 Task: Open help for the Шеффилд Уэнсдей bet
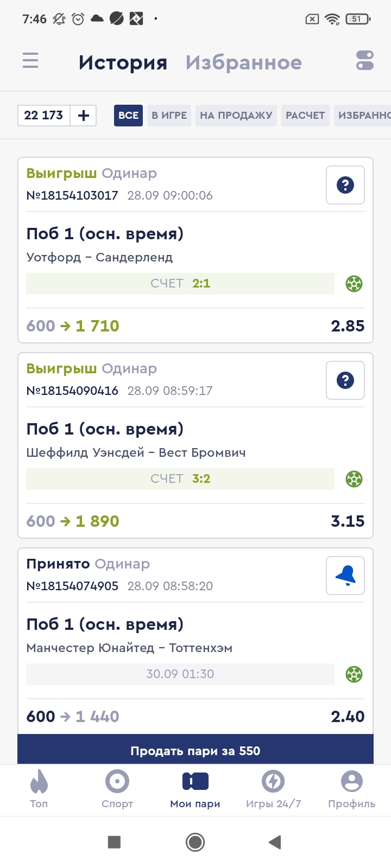(345, 380)
